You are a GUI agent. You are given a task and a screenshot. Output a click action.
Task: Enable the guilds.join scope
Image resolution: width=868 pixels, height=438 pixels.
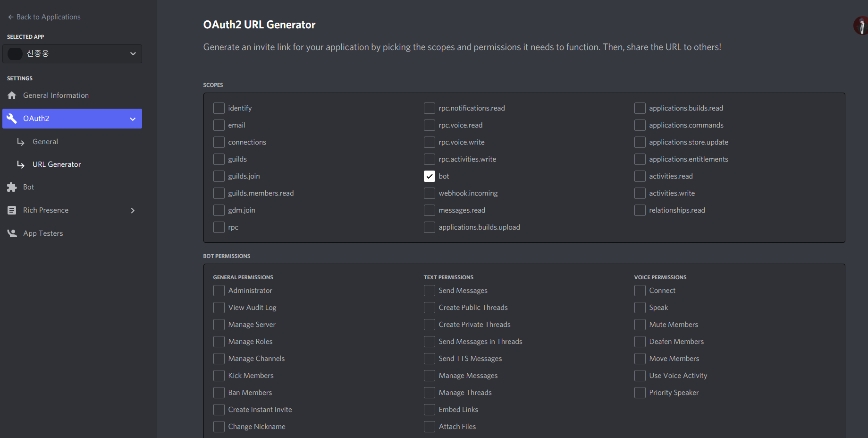coord(219,176)
